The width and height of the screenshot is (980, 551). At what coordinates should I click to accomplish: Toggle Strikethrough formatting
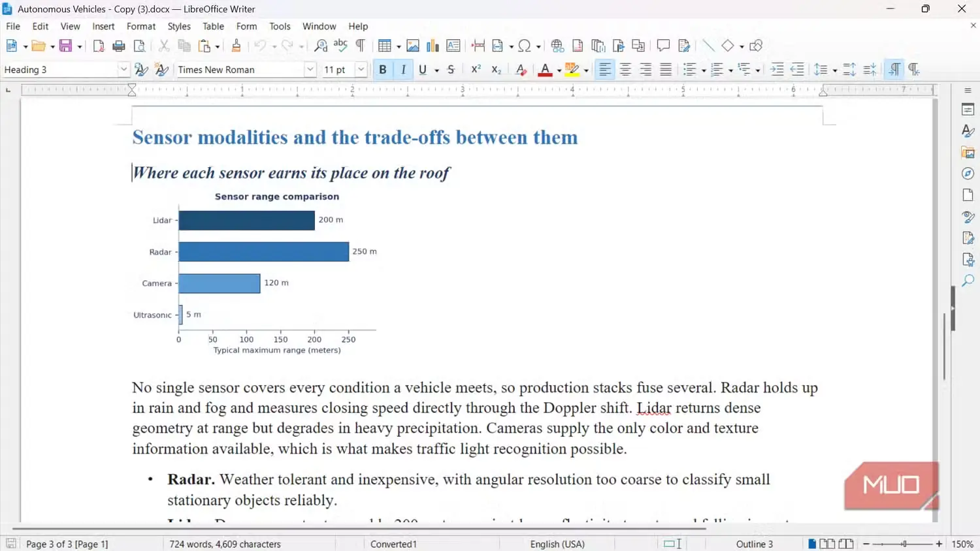coord(451,70)
